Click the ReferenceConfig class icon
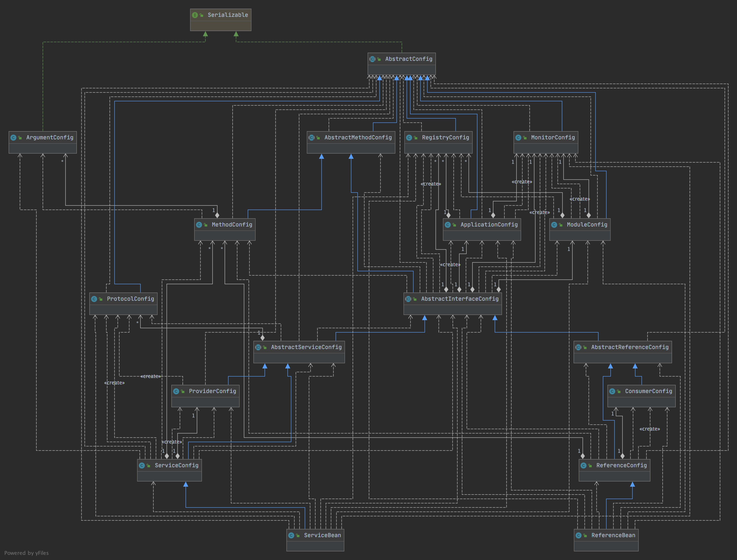This screenshot has height=560, width=737. click(584, 465)
